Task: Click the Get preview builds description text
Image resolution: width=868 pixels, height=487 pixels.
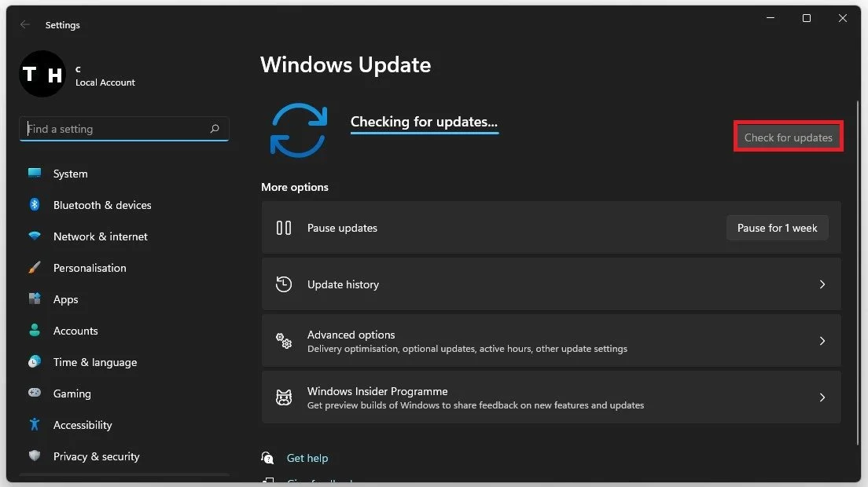Action: point(476,405)
